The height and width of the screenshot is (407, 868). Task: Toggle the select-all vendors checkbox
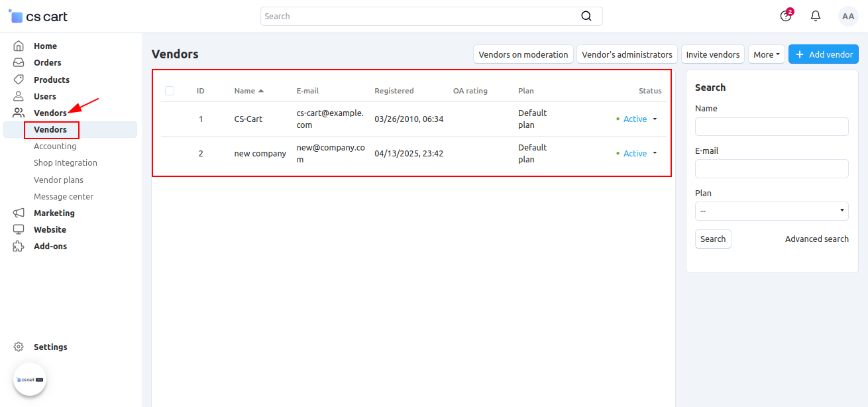170,91
